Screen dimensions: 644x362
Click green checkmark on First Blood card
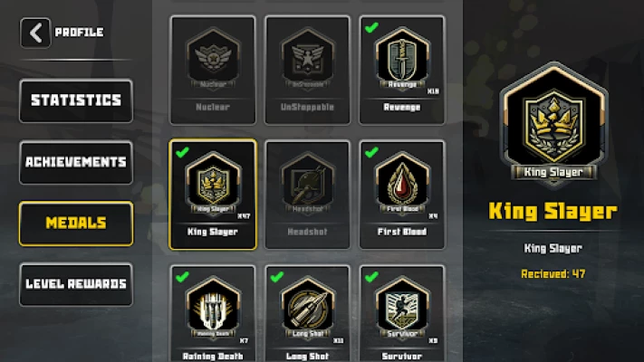(x=371, y=152)
